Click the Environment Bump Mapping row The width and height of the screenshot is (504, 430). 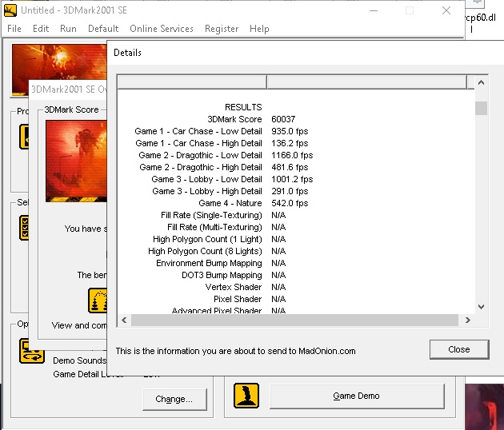click(221, 263)
